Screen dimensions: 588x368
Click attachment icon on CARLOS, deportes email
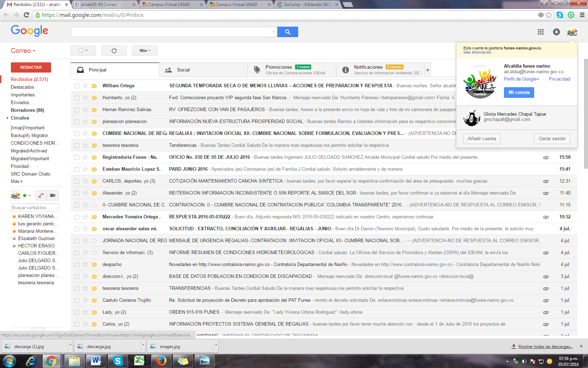[x=546, y=181]
